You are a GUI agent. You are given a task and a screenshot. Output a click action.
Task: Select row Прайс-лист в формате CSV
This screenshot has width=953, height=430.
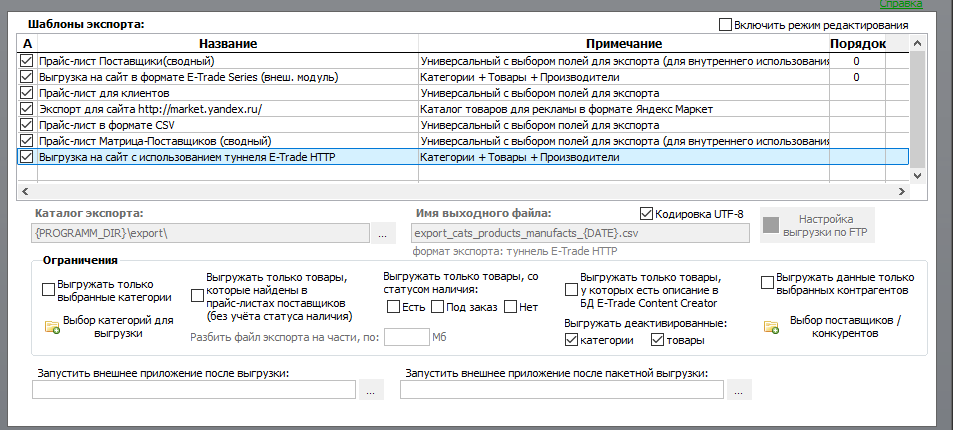[x=463, y=125]
